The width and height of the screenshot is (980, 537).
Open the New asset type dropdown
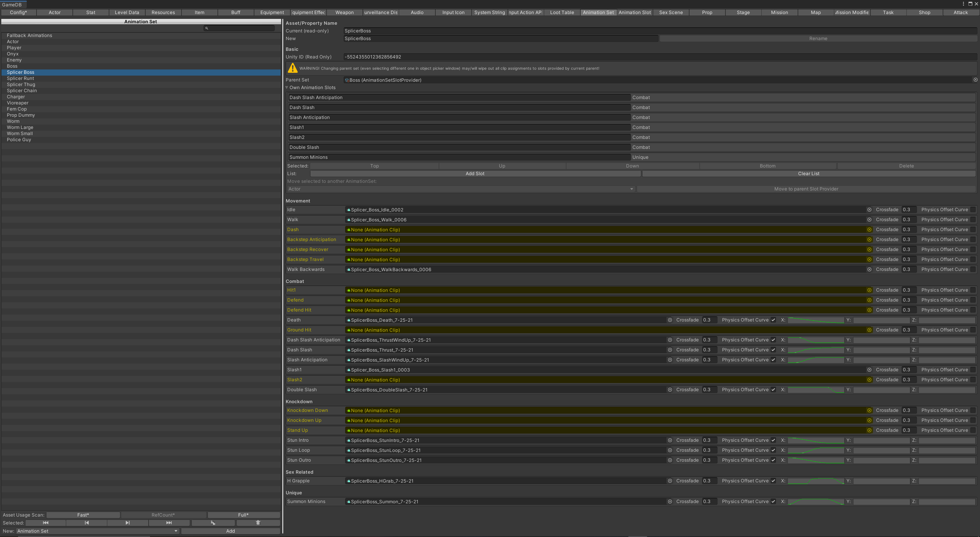click(97, 531)
